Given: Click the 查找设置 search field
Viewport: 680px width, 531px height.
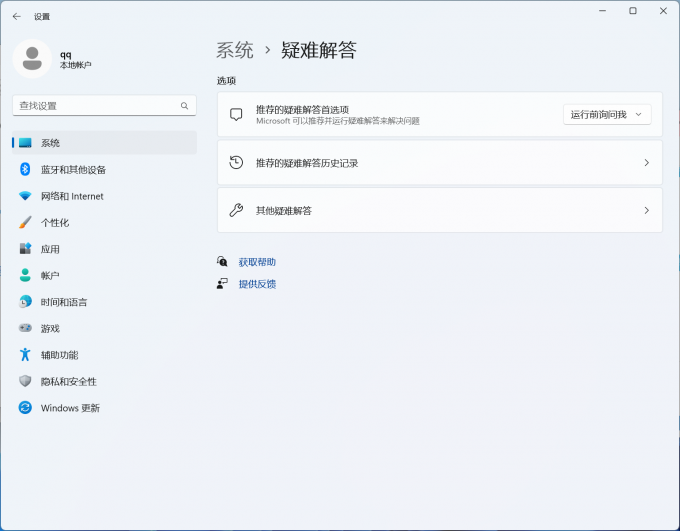Looking at the screenshot, I should (105, 106).
